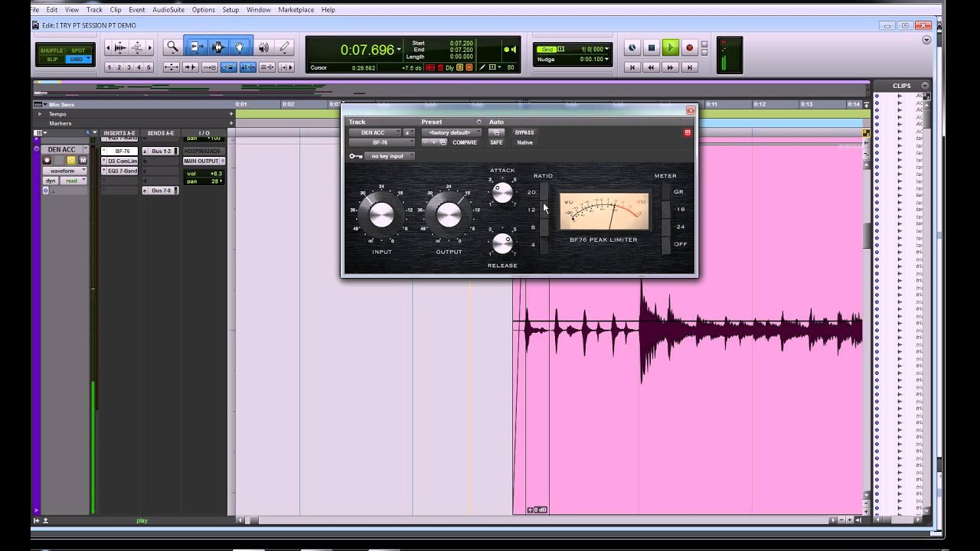Click the BF-76 OUTPUT knob

tap(449, 215)
